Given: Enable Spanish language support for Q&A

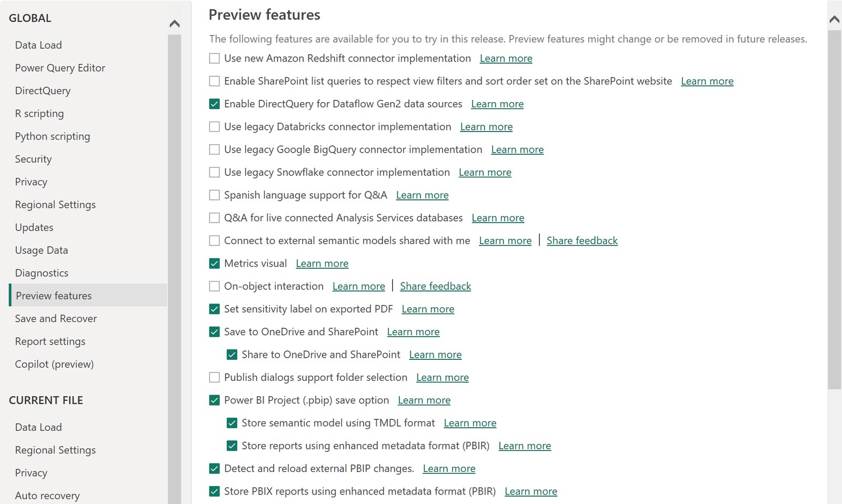Looking at the screenshot, I should pyautogui.click(x=214, y=195).
